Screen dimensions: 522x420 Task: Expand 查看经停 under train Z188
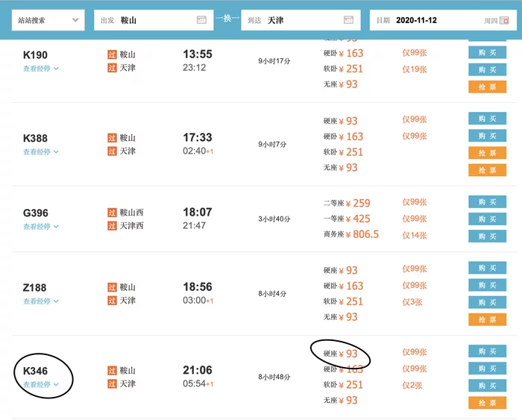40,301
